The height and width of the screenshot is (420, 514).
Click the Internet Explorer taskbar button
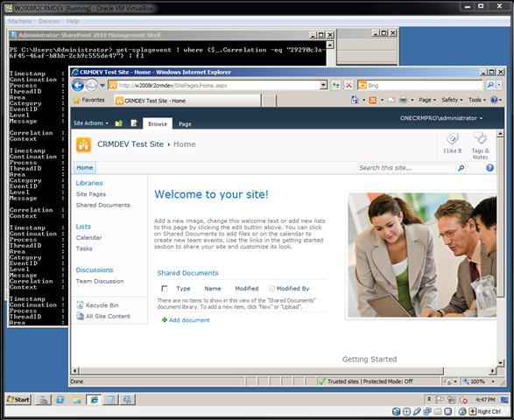[94, 400]
